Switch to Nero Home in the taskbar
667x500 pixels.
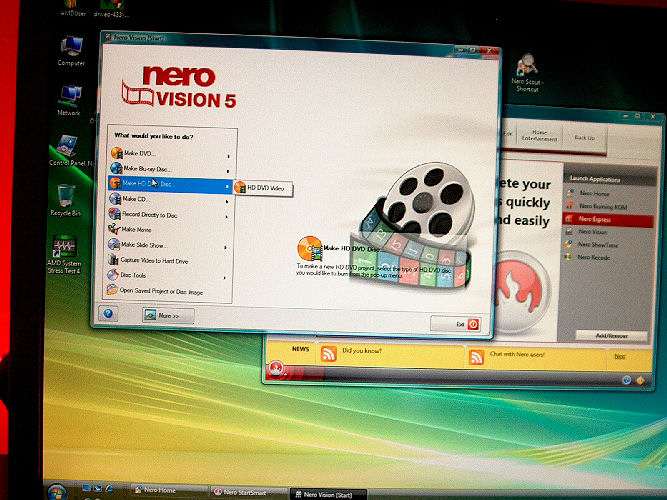click(x=170, y=490)
